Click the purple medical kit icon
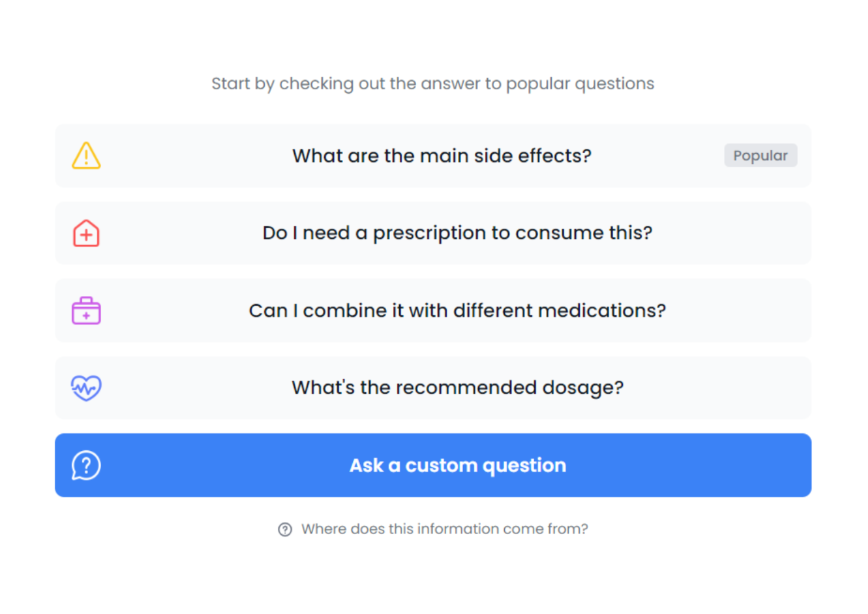The width and height of the screenshot is (868, 614). tap(86, 310)
